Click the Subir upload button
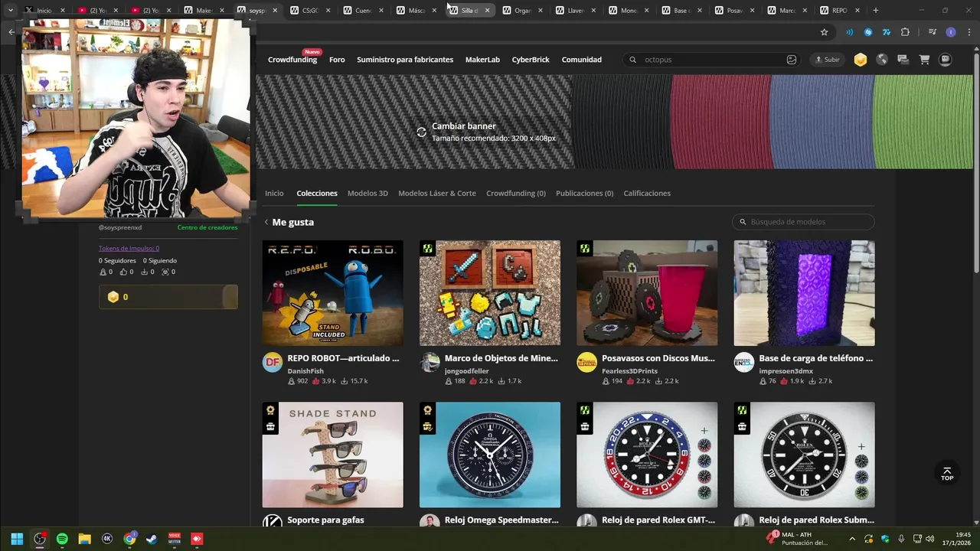 [827, 60]
